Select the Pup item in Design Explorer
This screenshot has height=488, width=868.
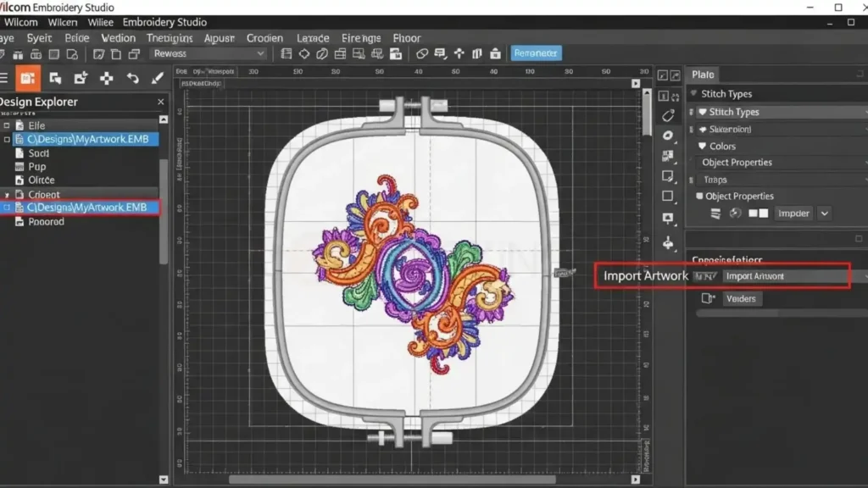[x=37, y=167]
